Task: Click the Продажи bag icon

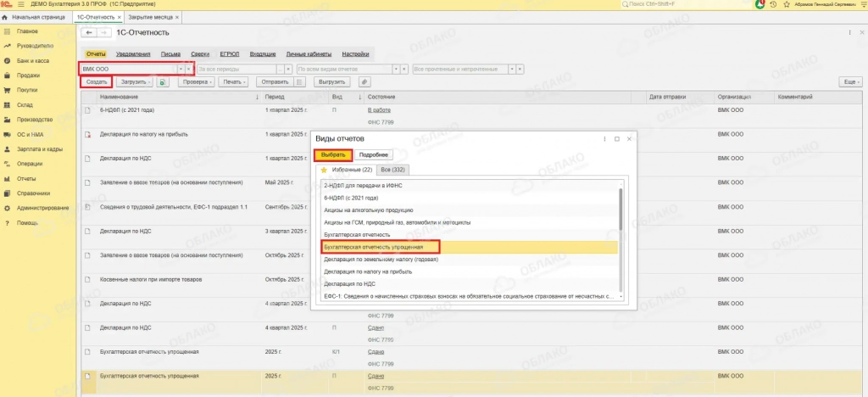Action: click(x=7, y=75)
